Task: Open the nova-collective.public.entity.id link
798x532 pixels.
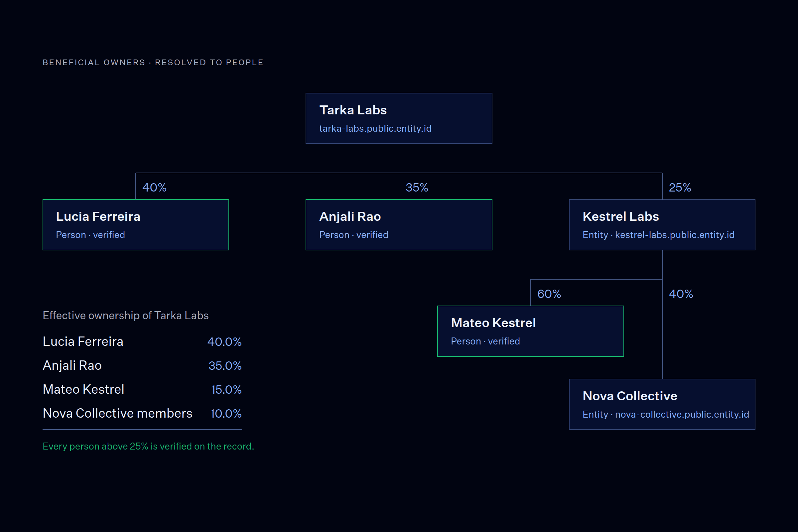Action: 682,414
